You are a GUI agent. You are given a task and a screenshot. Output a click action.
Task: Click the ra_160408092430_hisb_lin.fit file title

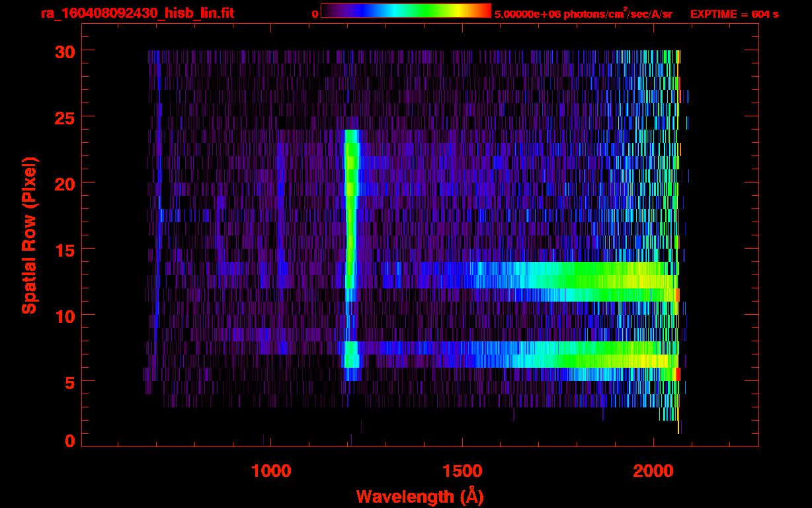137,13
